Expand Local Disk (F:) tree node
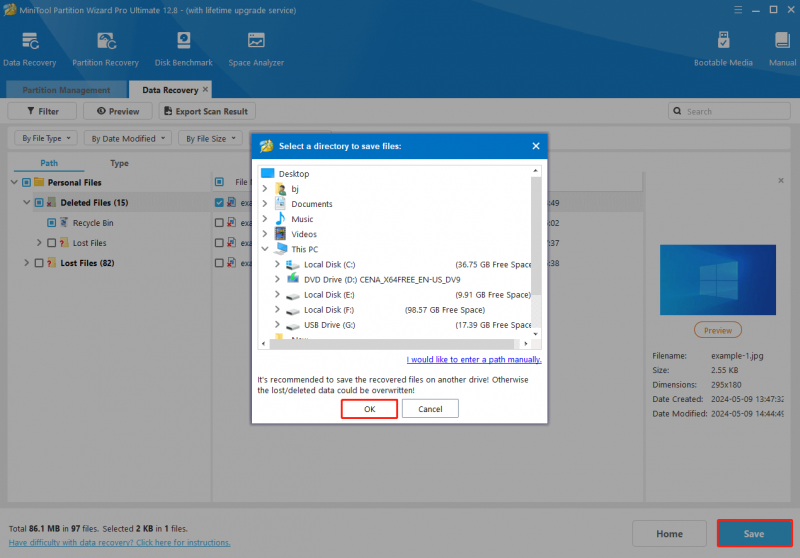The height and width of the screenshot is (558, 800). pyautogui.click(x=277, y=310)
